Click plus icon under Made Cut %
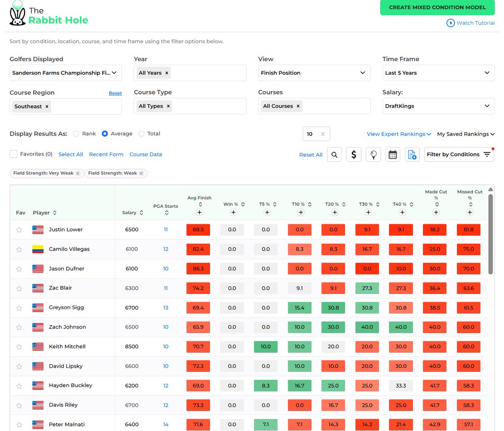This screenshot has width=504, height=431. click(436, 213)
